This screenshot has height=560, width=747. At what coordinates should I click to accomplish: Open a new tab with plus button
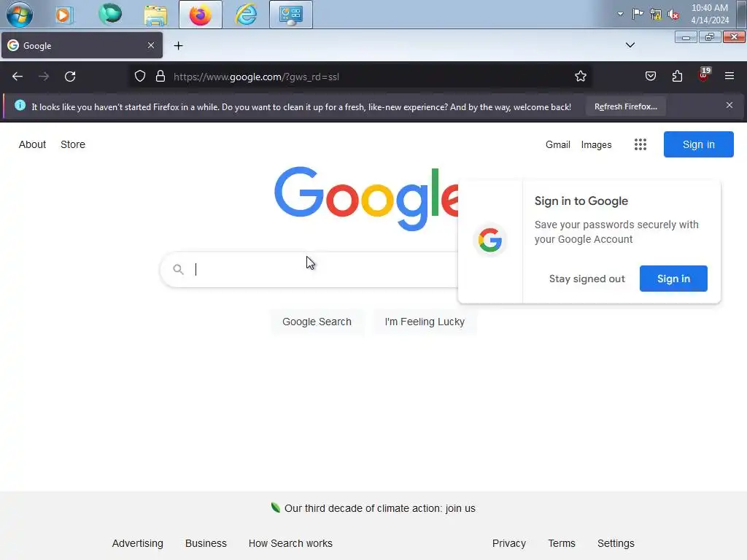[178, 46]
